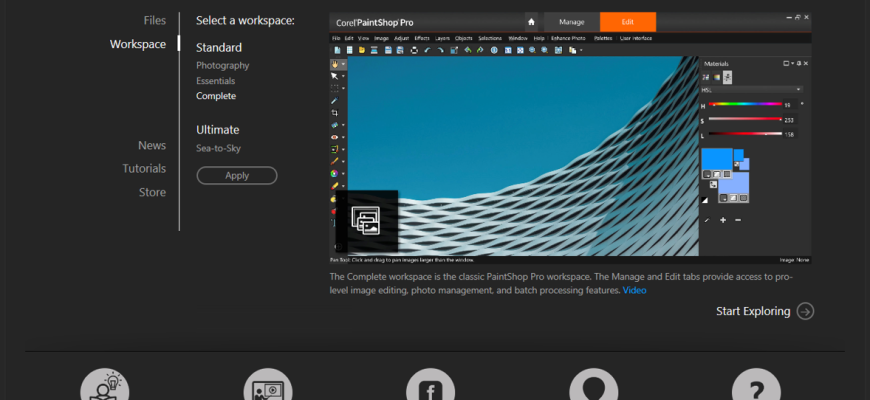Click the plus icon in the Materials panel
This screenshot has width=870, height=400.
(x=723, y=220)
